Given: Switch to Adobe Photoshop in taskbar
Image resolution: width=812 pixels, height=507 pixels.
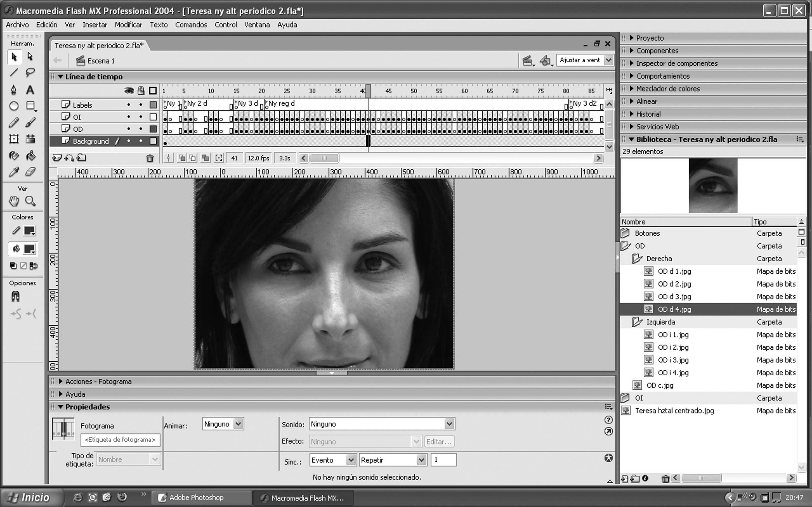Looking at the screenshot, I should pos(196,498).
